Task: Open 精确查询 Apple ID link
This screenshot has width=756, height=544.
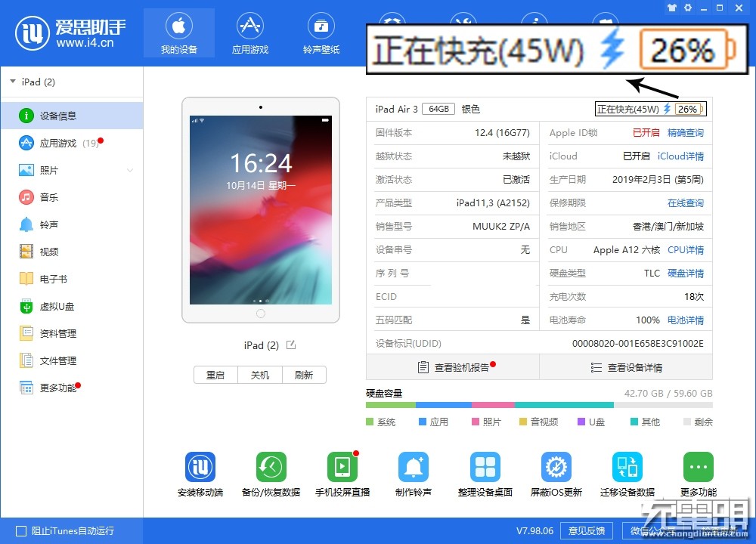Action: (685, 132)
